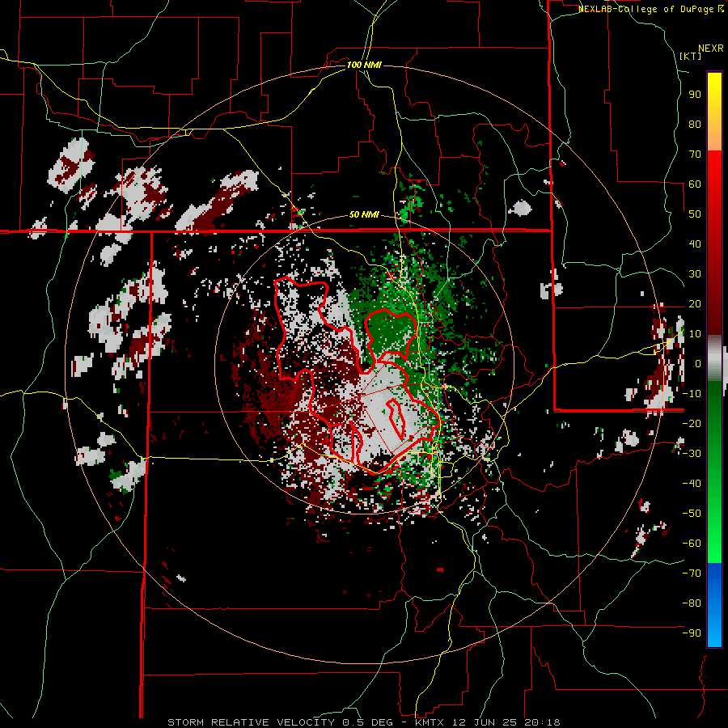Viewport: 728px width, 728px height.
Task: Click the "30" value on velocity scale
Action: (695, 274)
